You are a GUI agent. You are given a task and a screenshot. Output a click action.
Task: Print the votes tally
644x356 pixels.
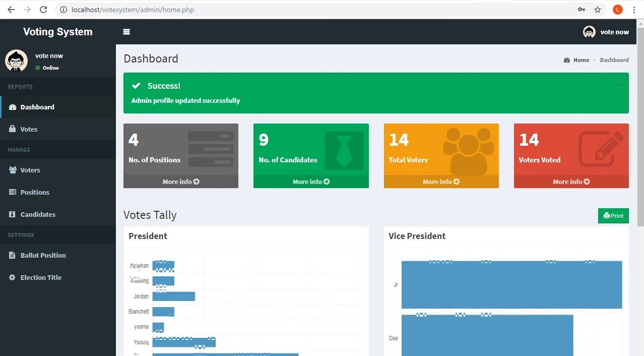tap(613, 216)
